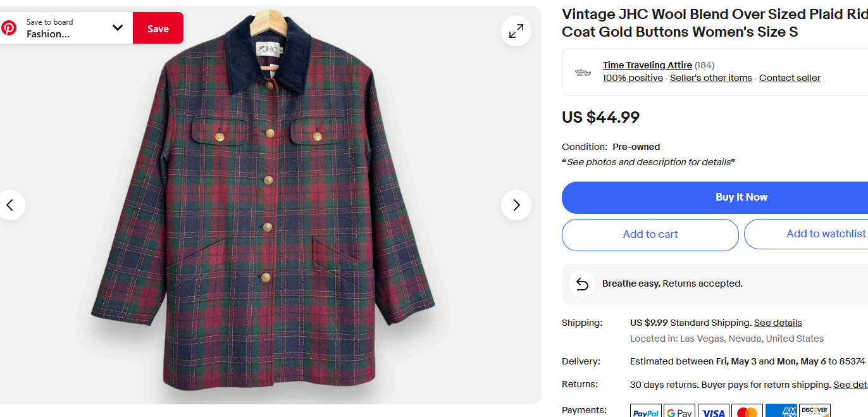Click the Time Traveling Attire seller logo

click(x=583, y=72)
